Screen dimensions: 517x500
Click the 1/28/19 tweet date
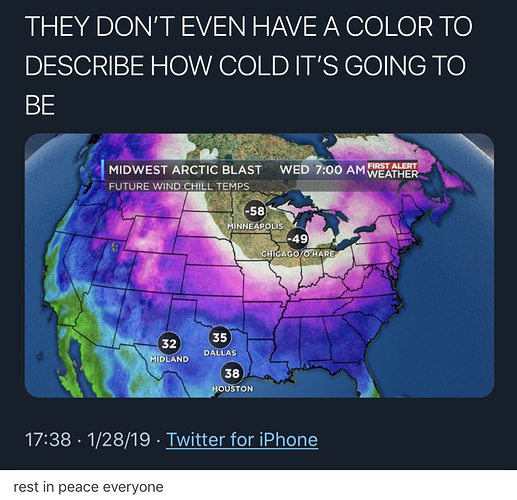tap(119, 439)
